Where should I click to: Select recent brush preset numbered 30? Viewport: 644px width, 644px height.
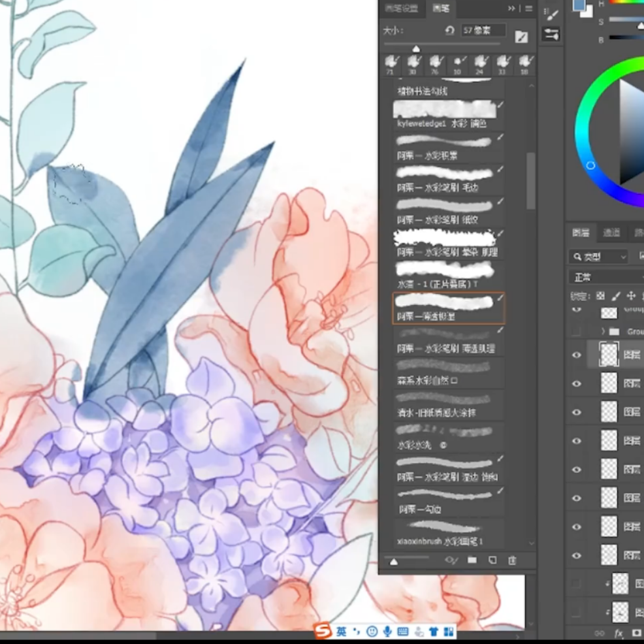(x=413, y=65)
